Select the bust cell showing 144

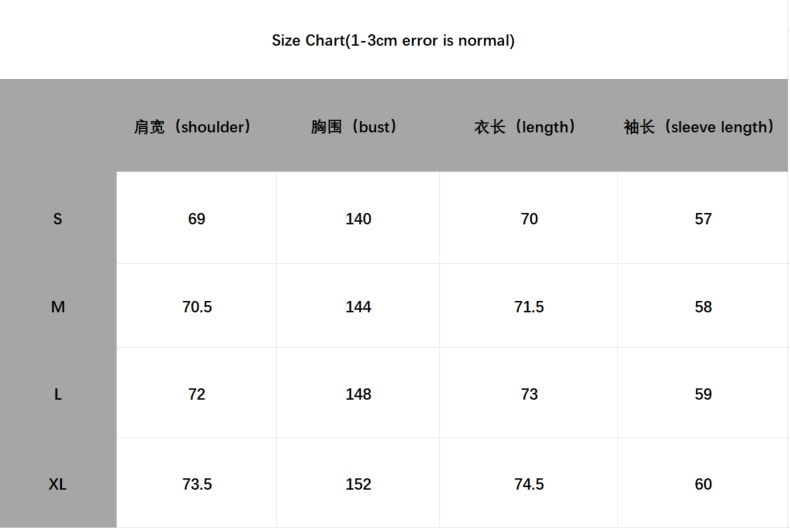358,306
